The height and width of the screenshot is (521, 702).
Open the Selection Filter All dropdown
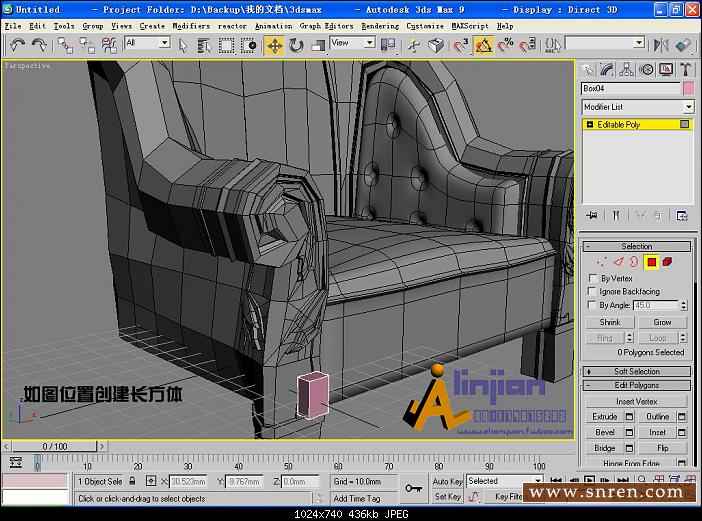(147, 43)
